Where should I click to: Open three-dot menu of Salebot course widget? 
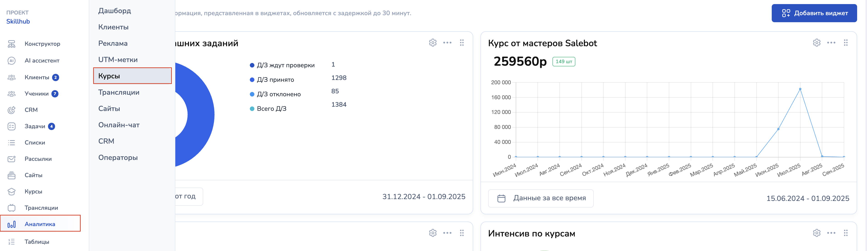(831, 43)
